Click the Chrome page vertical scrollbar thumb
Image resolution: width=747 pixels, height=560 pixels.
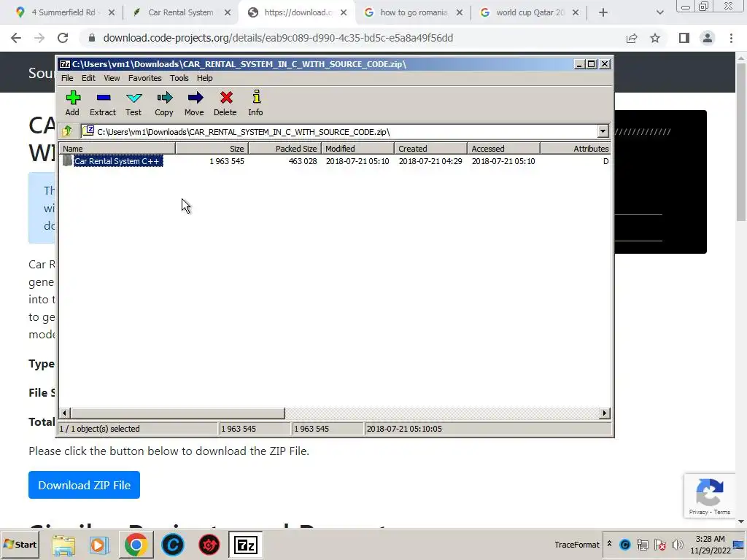[741, 141]
